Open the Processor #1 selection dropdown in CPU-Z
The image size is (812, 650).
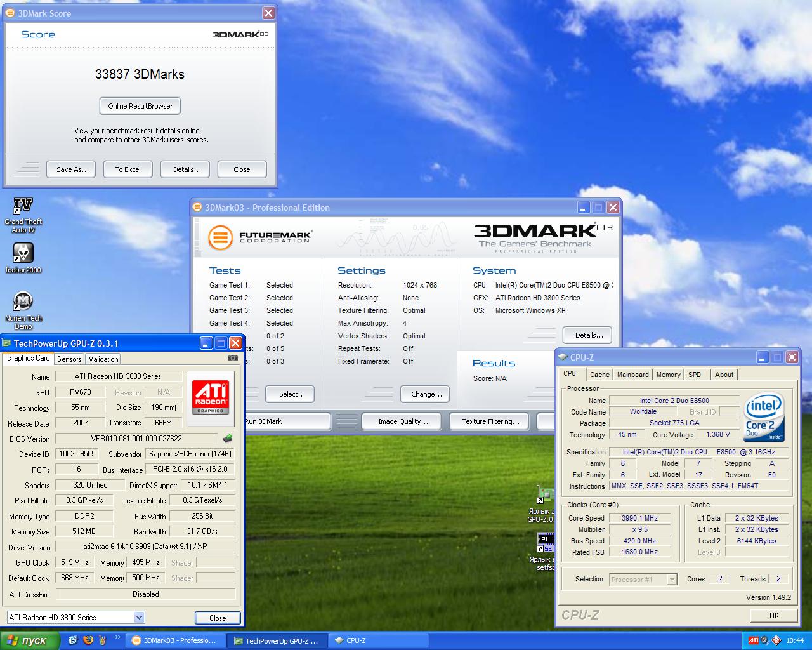(x=643, y=579)
